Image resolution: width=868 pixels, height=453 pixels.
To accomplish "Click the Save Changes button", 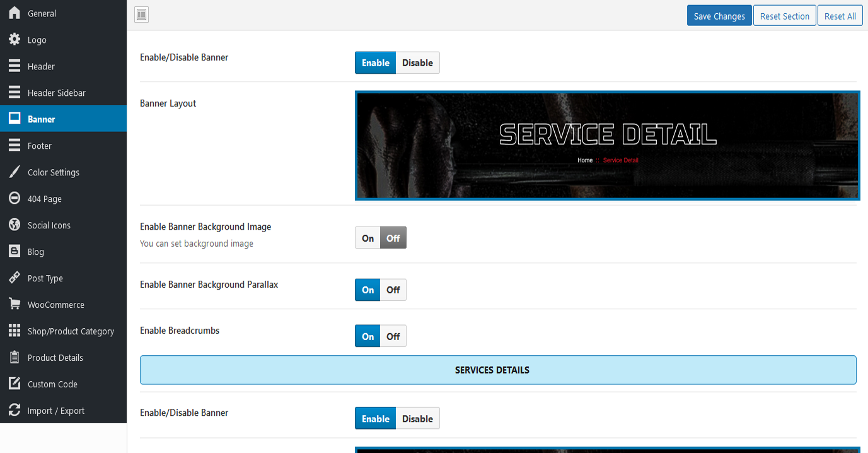I will 719,16.
